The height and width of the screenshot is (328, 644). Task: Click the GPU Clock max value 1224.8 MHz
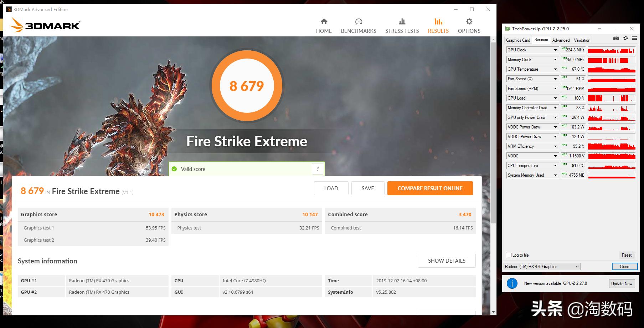click(573, 50)
